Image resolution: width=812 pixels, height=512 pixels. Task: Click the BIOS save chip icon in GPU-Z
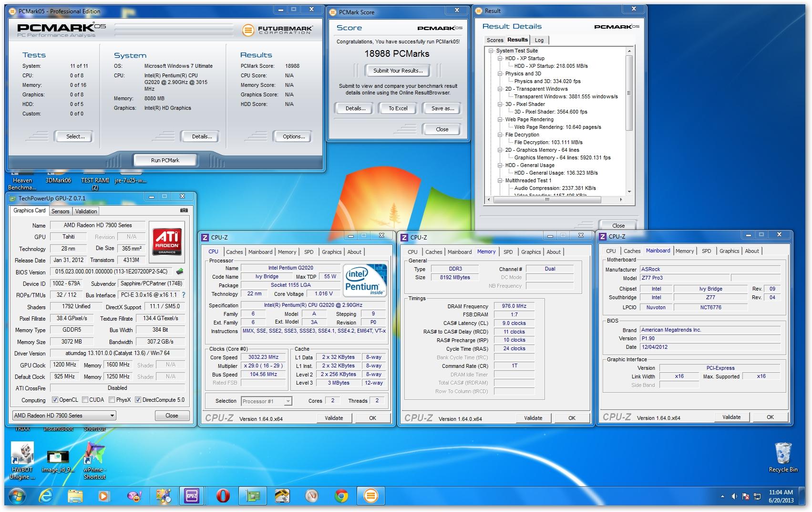(x=180, y=272)
